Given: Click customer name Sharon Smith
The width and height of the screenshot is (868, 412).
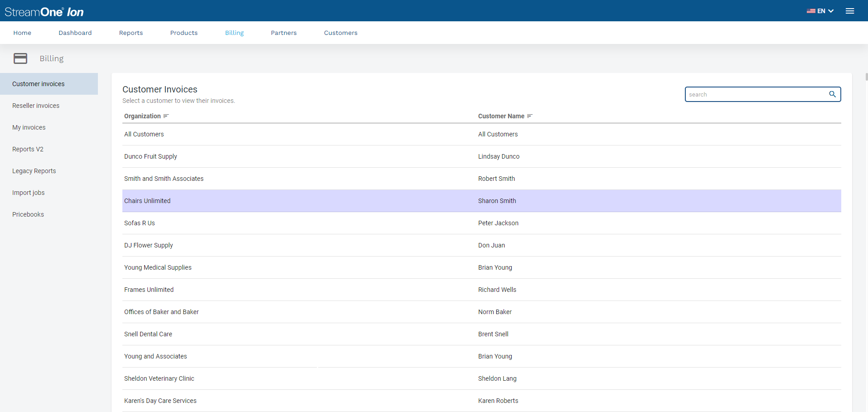Looking at the screenshot, I should pyautogui.click(x=497, y=201).
